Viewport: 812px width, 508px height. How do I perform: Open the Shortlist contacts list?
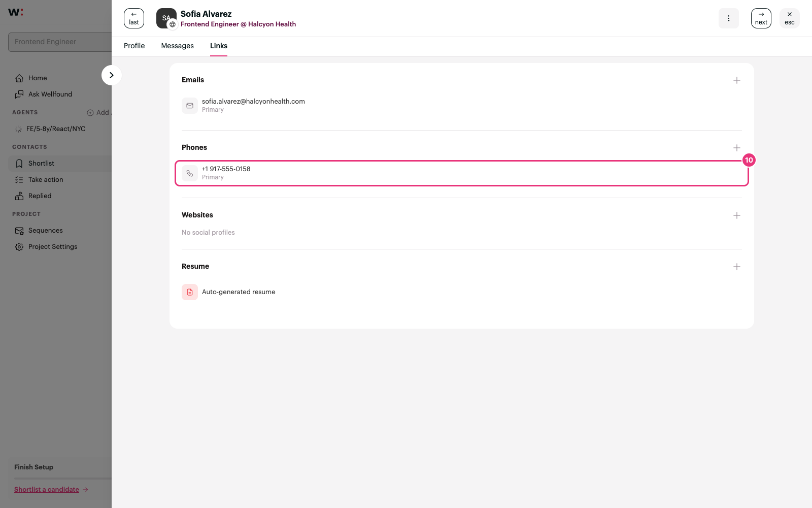pos(41,163)
